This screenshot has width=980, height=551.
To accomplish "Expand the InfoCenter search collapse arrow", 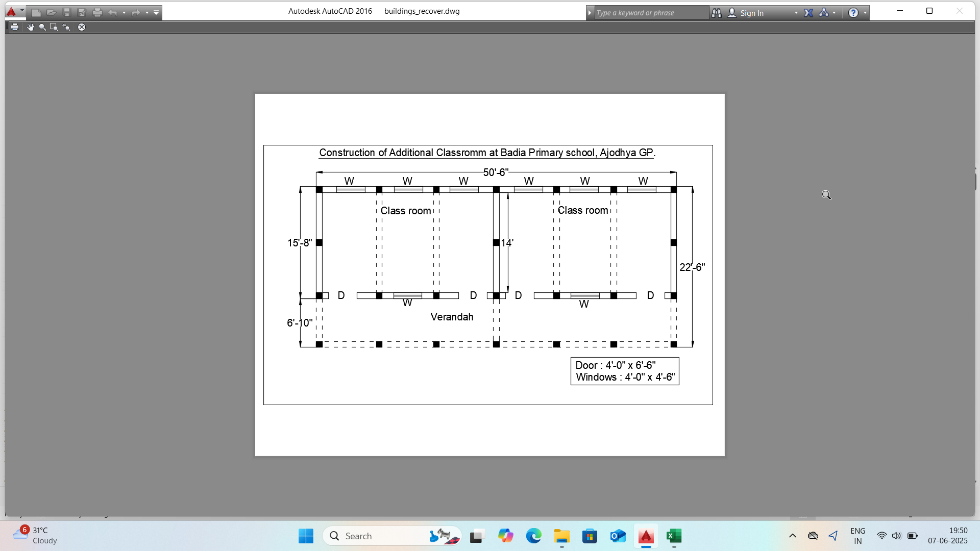I will click(590, 13).
